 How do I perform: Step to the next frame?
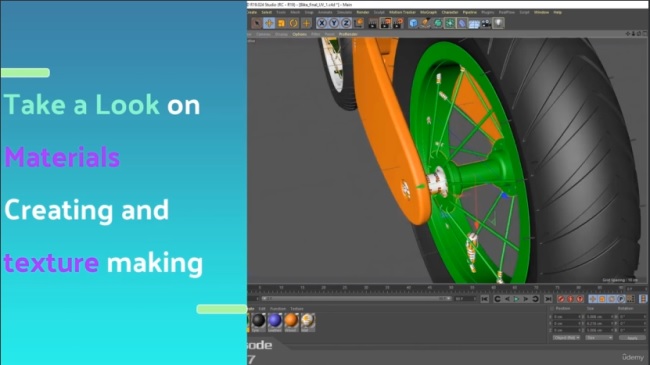(526, 299)
